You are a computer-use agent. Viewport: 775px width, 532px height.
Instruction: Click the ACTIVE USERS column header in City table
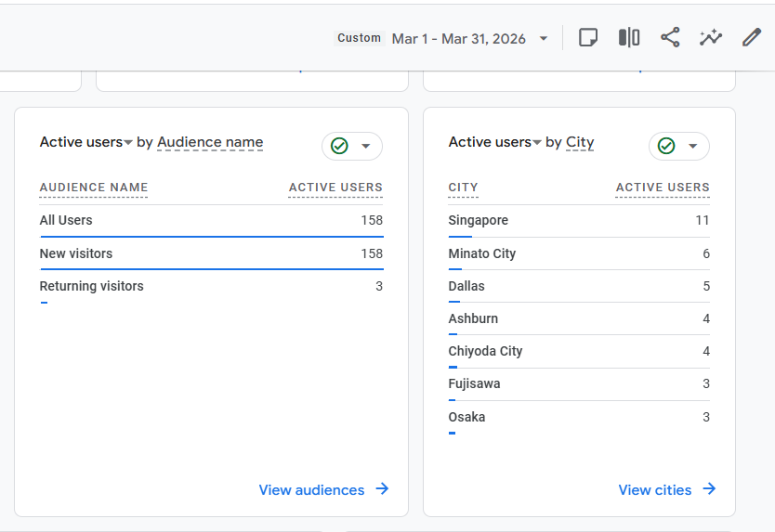[663, 188]
